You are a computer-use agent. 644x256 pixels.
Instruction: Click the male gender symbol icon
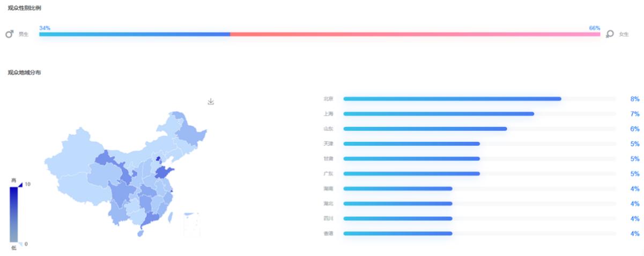coord(9,34)
